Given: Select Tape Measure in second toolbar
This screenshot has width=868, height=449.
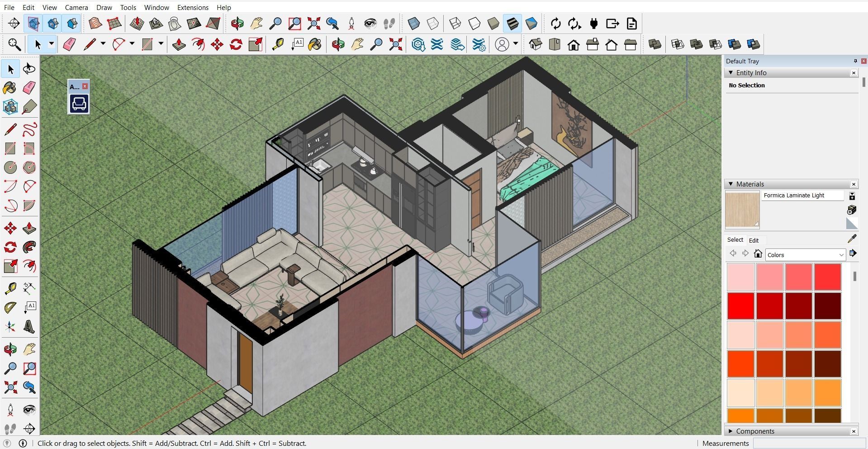Looking at the screenshot, I should point(277,44).
